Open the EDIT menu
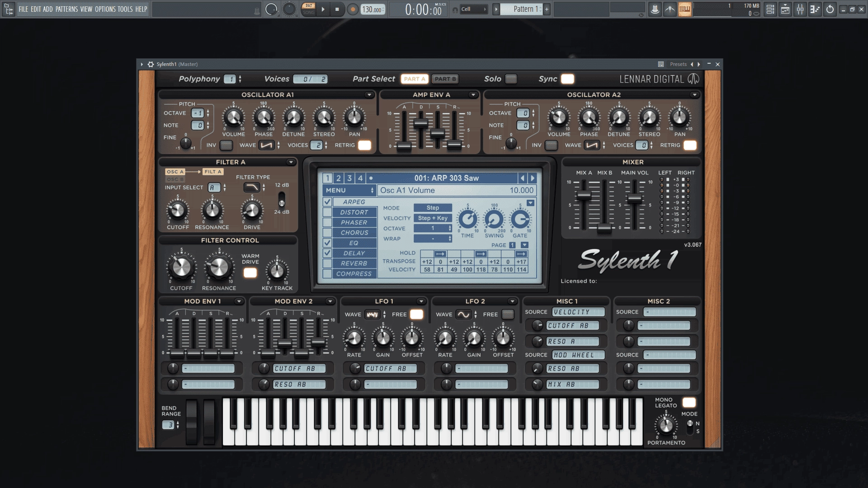The image size is (868, 488). coord(36,9)
